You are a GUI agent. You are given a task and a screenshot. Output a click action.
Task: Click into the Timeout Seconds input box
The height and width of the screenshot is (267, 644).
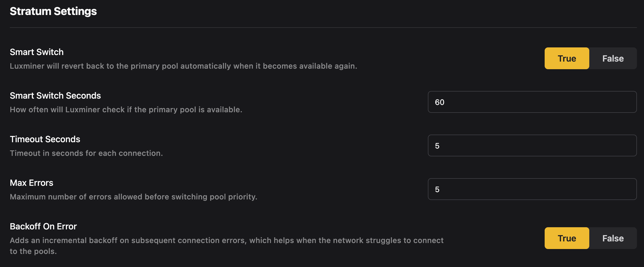point(532,145)
